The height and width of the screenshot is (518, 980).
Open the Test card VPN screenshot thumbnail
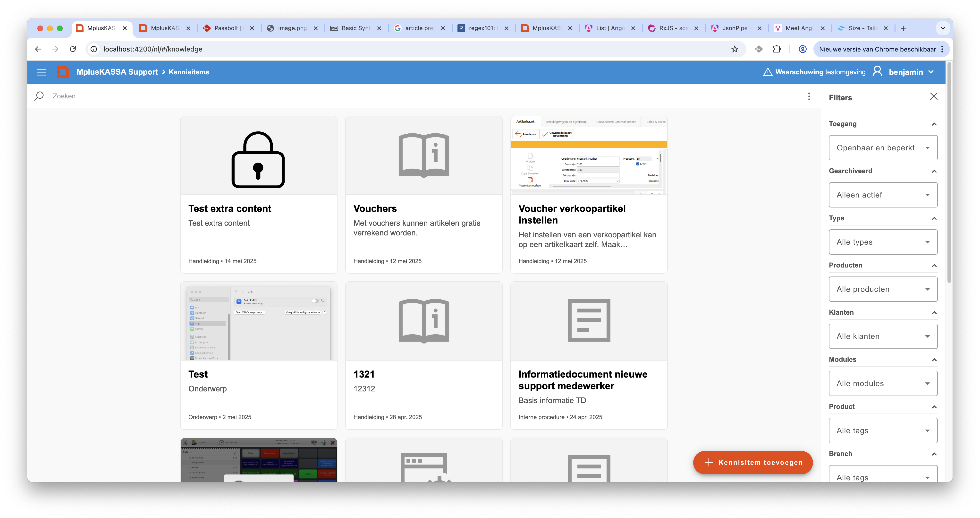(x=258, y=321)
